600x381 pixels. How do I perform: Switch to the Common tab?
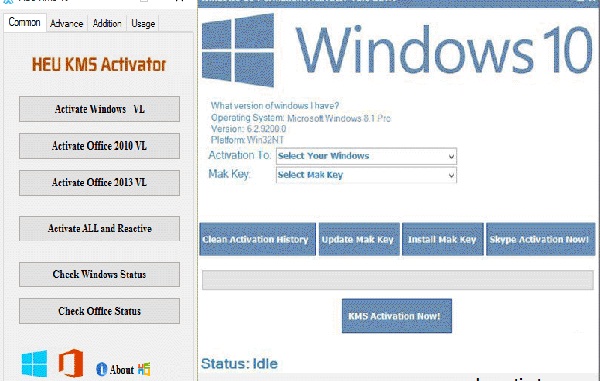pyautogui.click(x=24, y=22)
